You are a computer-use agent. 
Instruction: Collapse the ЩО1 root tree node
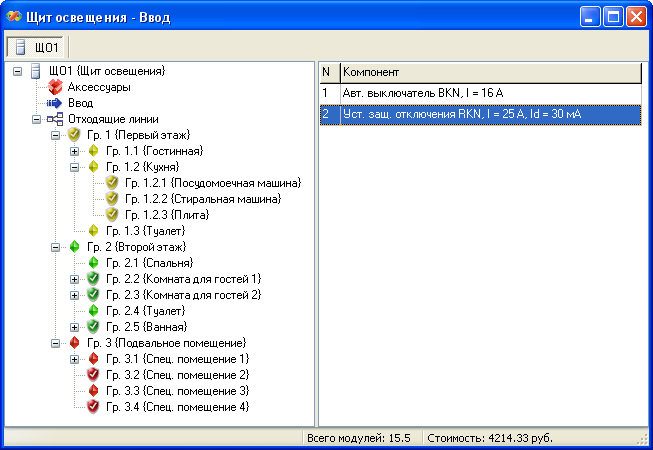pos(17,71)
